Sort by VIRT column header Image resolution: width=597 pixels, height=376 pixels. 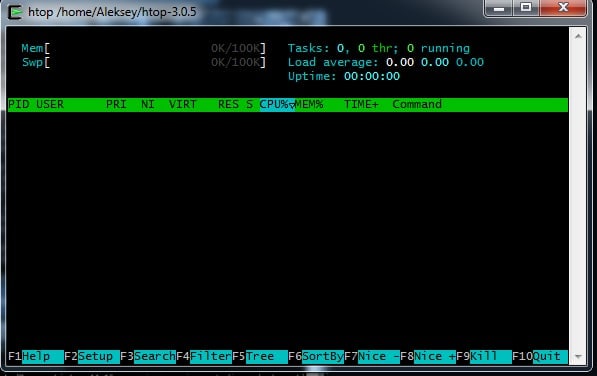click(183, 104)
